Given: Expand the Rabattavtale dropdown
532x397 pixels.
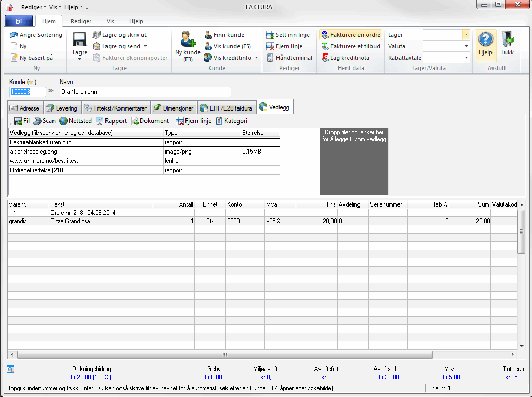Looking at the screenshot, I should tap(466, 58).
